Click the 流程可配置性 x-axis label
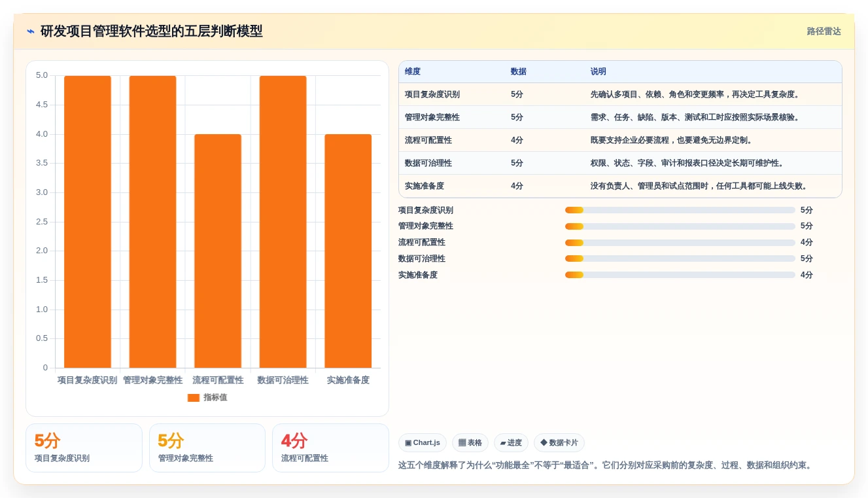868x498 pixels. (x=218, y=380)
